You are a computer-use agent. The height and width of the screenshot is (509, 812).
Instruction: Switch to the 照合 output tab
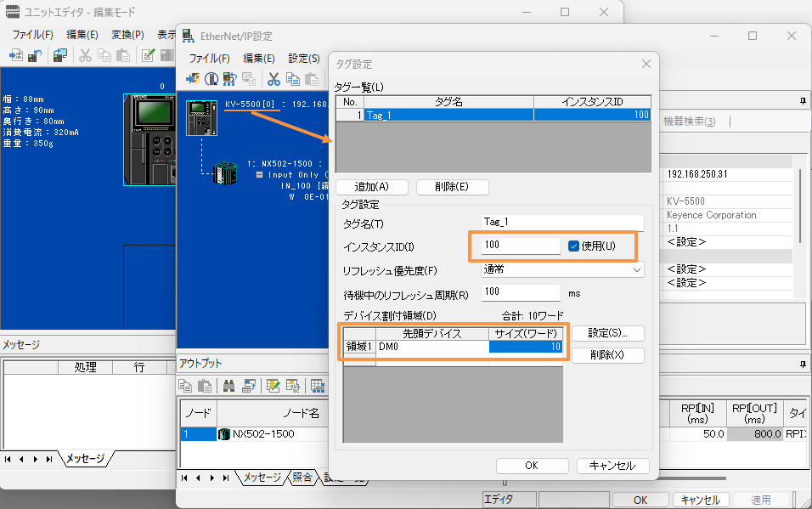click(303, 477)
